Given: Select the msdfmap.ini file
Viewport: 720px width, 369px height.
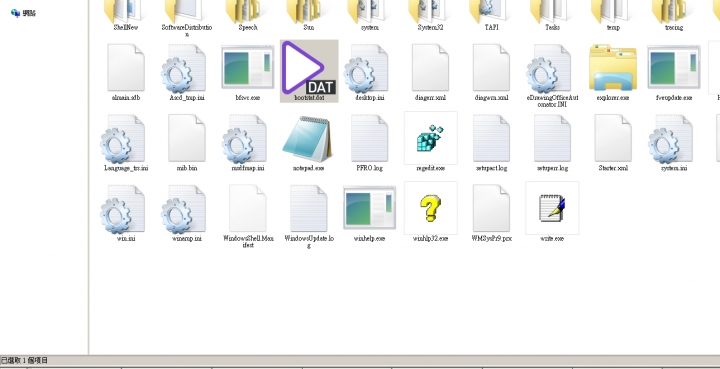Looking at the screenshot, I should pyautogui.click(x=245, y=139).
